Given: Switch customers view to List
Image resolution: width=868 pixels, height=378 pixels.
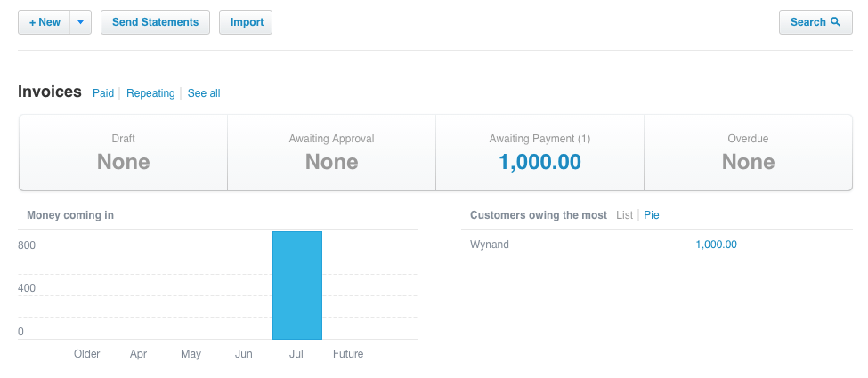Looking at the screenshot, I should (x=624, y=215).
